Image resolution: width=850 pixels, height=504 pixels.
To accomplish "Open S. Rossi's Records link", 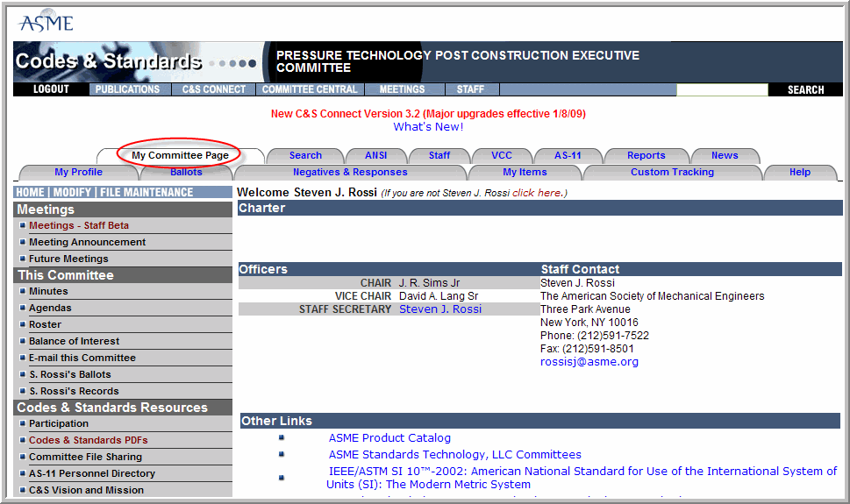I will [74, 391].
